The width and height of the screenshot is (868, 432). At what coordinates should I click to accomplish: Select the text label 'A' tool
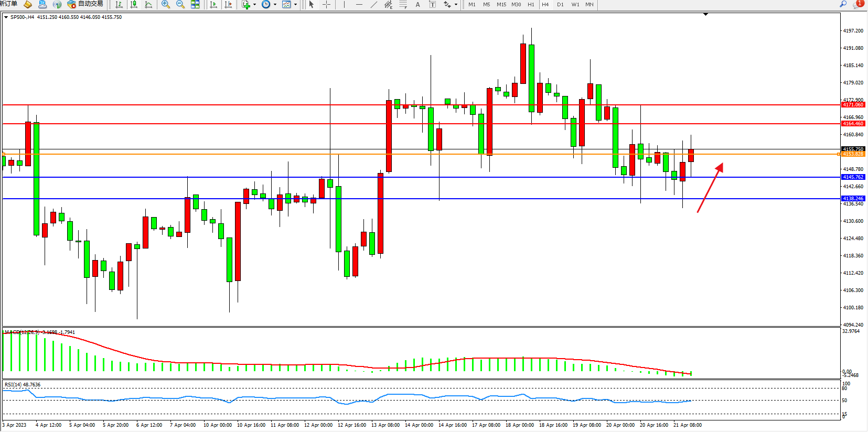(417, 5)
